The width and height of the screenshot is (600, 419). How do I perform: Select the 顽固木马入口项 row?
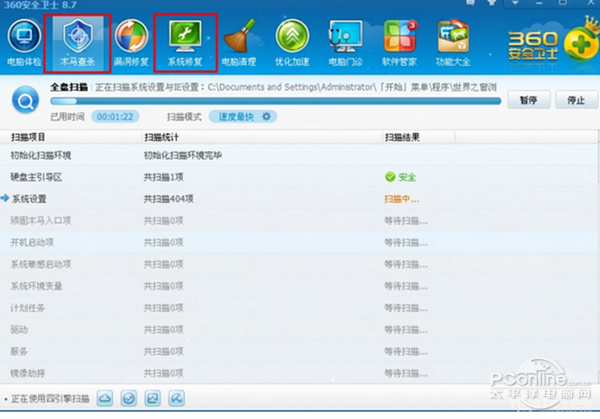[x=298, y=220]
